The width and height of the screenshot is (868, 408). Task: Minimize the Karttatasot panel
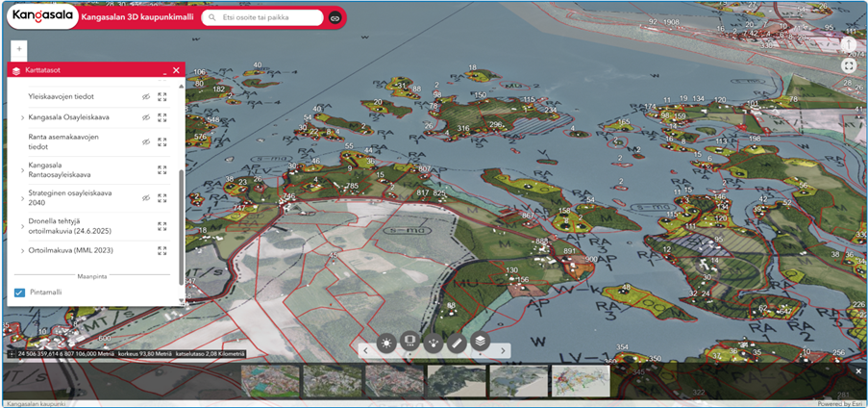pos(163,71)
